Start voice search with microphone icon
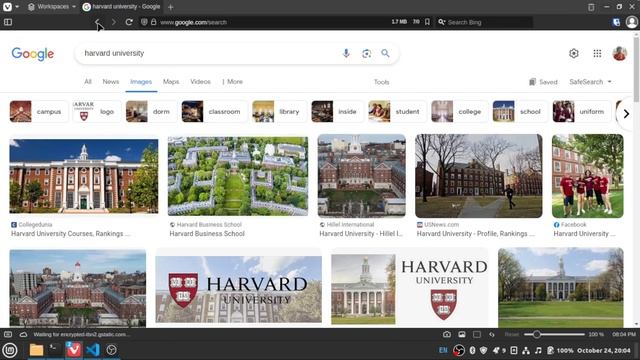The image size is (640, 360). point(346,53)
